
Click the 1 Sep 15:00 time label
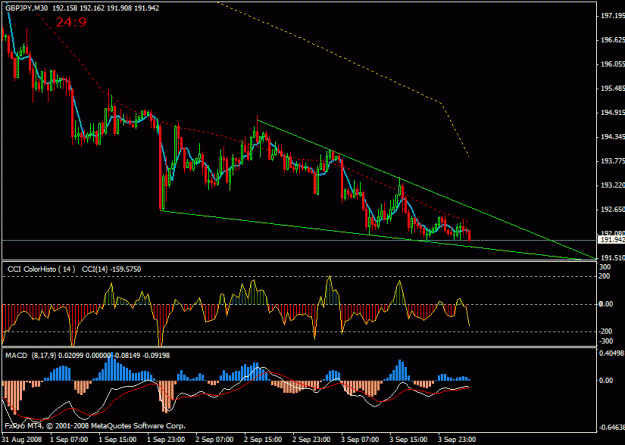118,439
